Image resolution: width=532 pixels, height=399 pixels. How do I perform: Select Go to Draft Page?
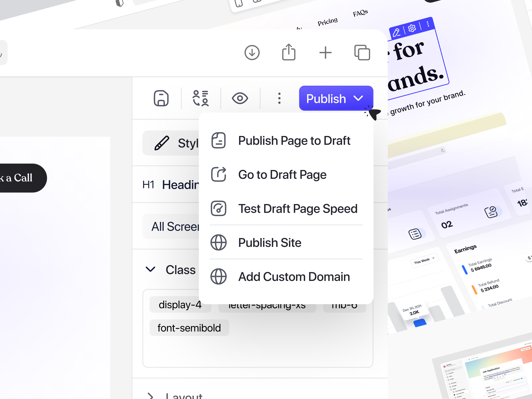click(x=286, y=174)
